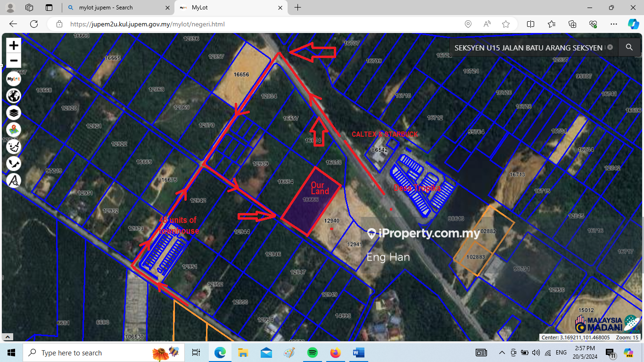Show hidden system tray icons
Viewport: 644px width, 362px height.
[x=501, y=353]
